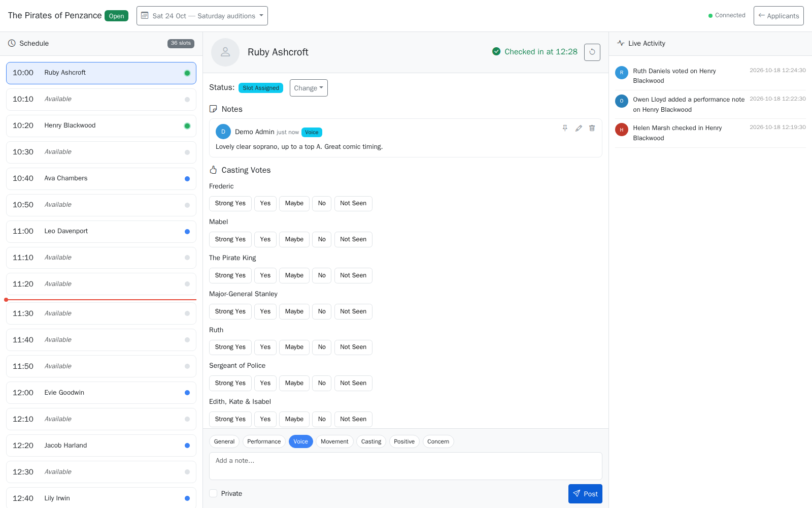Click Owen Lloyd's avatar in Live Activity
Viewport: 812px width, 508px height.
(x=622, y=101)
